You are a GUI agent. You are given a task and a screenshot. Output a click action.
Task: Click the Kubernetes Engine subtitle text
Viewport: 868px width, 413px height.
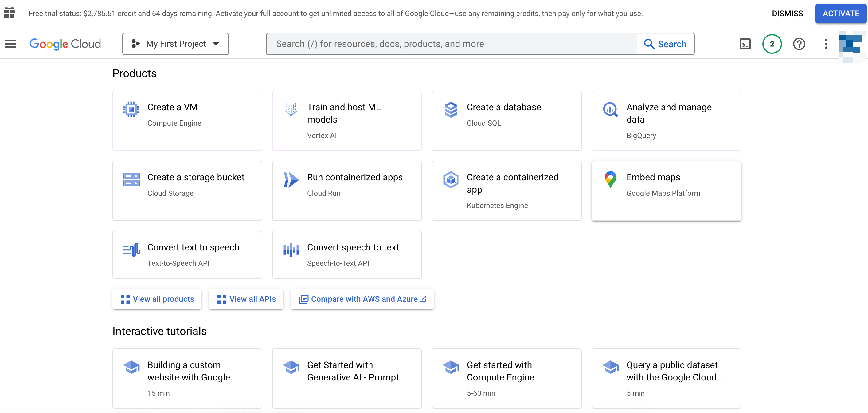[497, 205]
